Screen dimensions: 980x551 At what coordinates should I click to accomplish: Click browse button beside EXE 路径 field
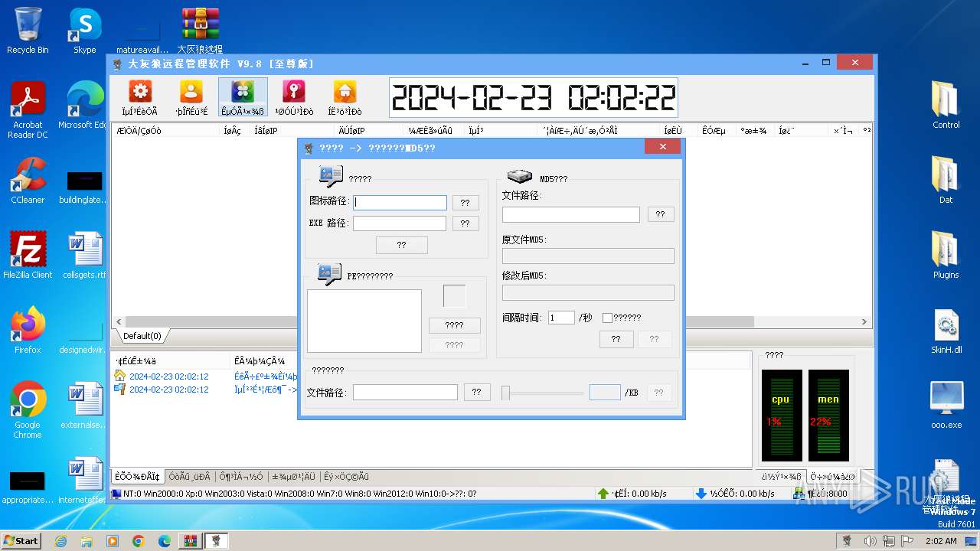pyautogui.click(x=465, y=223)
